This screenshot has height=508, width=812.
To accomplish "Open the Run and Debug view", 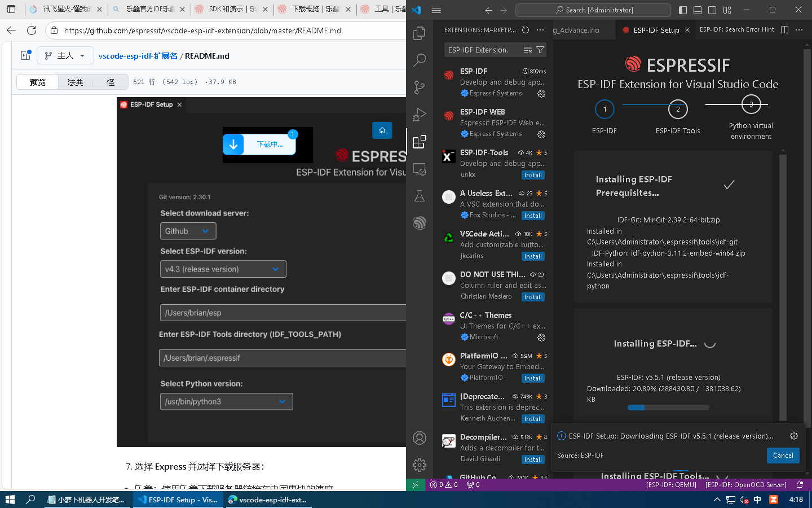I will click(x=419, y=115).
